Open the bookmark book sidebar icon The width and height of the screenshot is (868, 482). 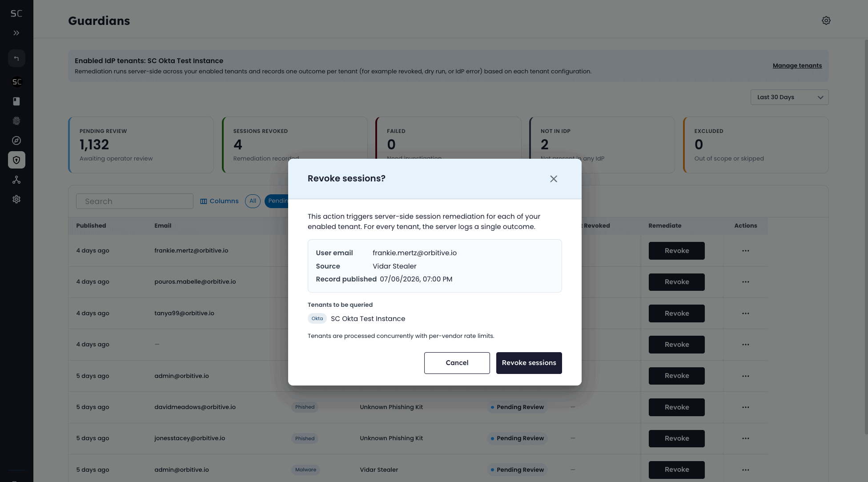pos(16,101)
